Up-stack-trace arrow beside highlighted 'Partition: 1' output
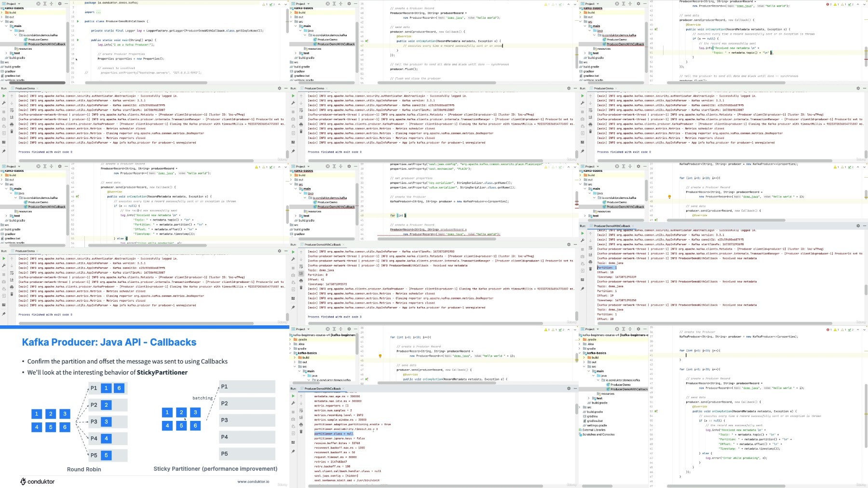 (x=590, y=233)
